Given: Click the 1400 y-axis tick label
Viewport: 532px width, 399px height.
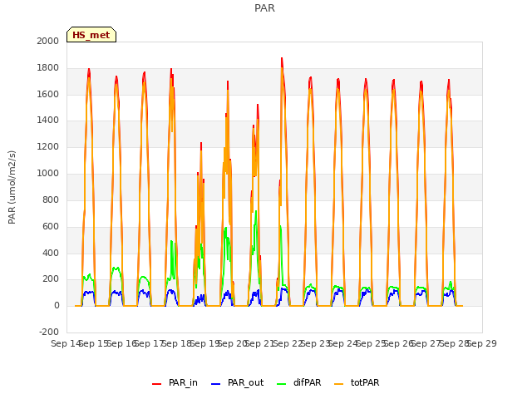Looking at the screenshot, I should coord(48,120).
